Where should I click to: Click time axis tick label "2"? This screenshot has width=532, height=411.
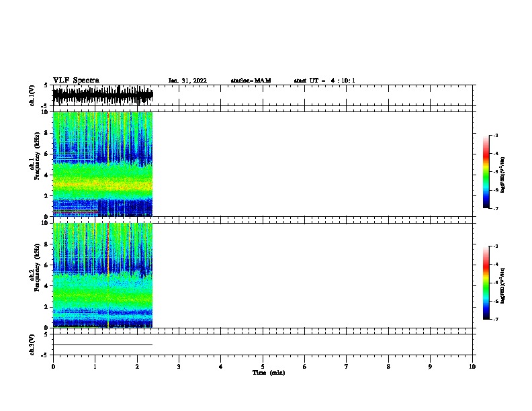tap(137, 366)
